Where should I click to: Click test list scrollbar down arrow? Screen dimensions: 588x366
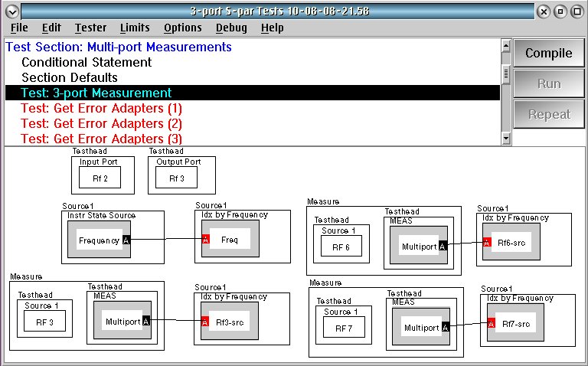(506, 139)
